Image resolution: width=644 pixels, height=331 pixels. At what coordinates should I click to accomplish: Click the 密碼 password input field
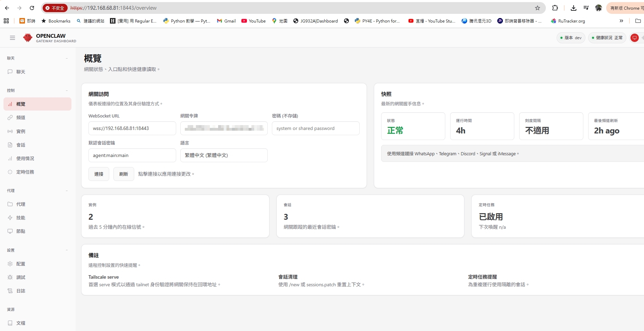(315, 128)
